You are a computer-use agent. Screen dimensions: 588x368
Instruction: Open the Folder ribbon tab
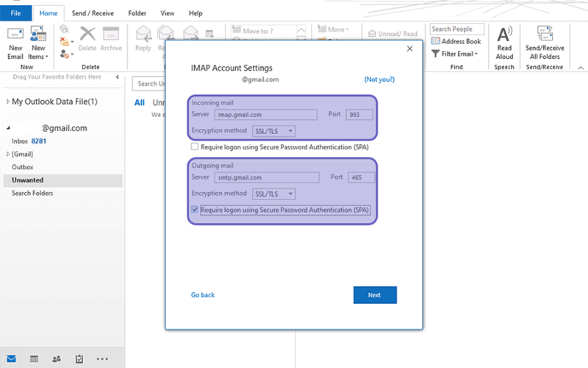137,13
